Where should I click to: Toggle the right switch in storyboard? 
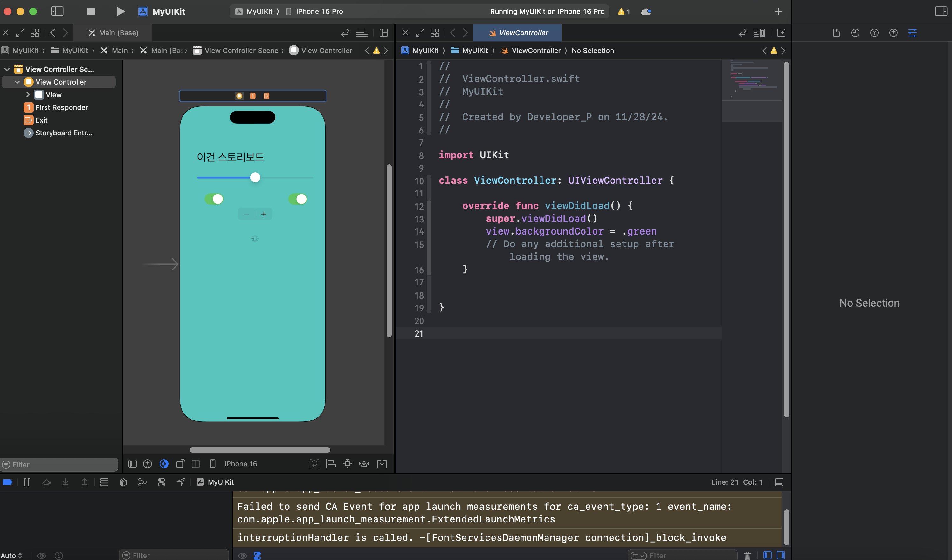click(x=298, y=199)
